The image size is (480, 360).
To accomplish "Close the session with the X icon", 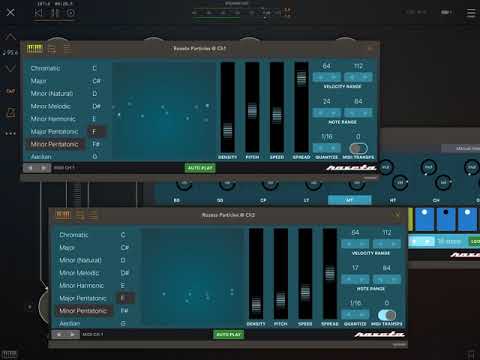I will pos(11,13).
